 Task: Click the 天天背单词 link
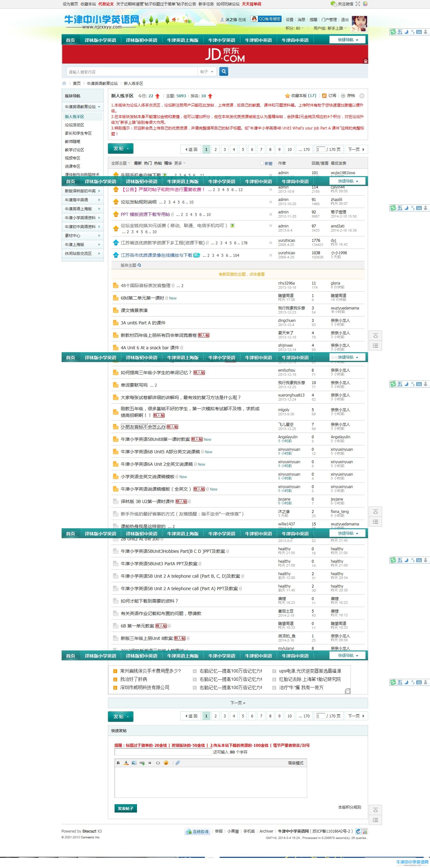click(252, 4)
